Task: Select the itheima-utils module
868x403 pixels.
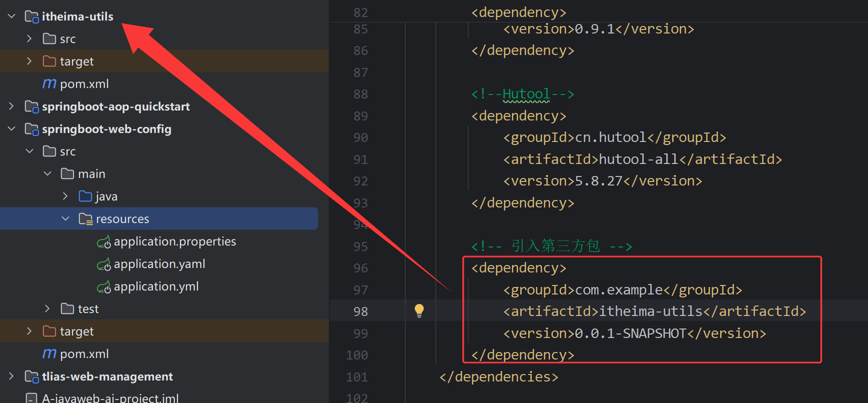Action: coord(77,16)
